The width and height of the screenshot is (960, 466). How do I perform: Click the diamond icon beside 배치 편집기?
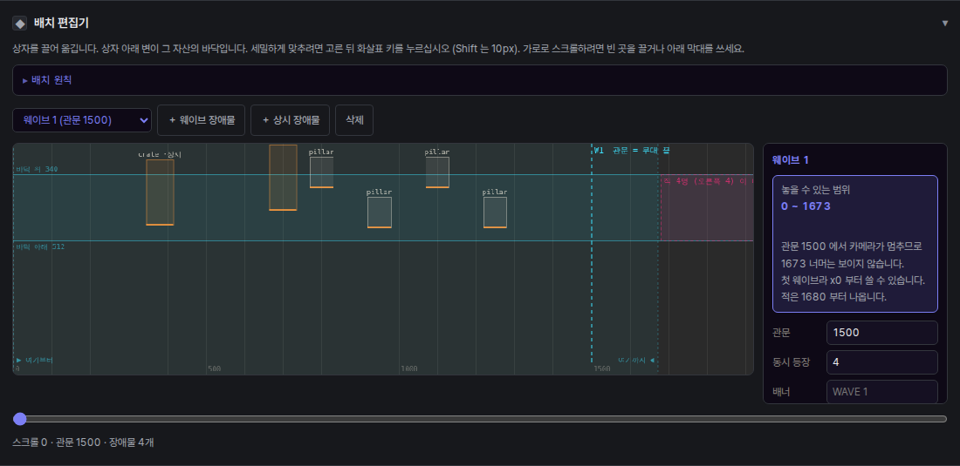click(x=20, y=23)
